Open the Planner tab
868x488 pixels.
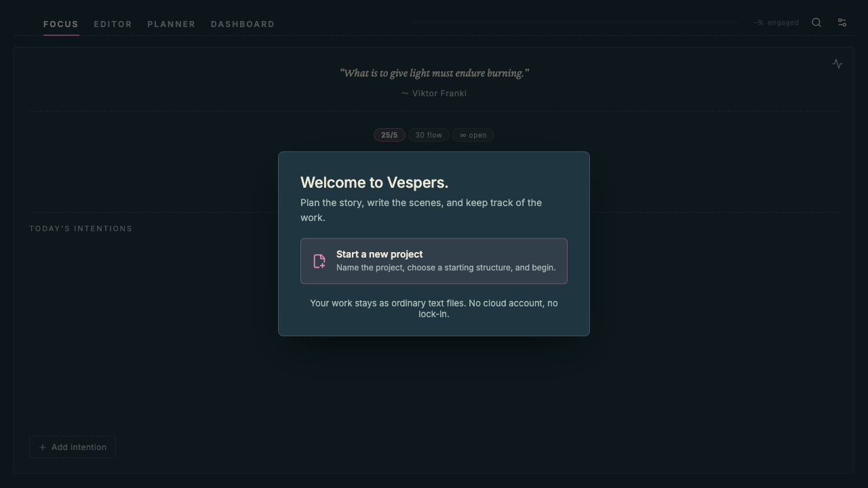click(x=171, y=24)
